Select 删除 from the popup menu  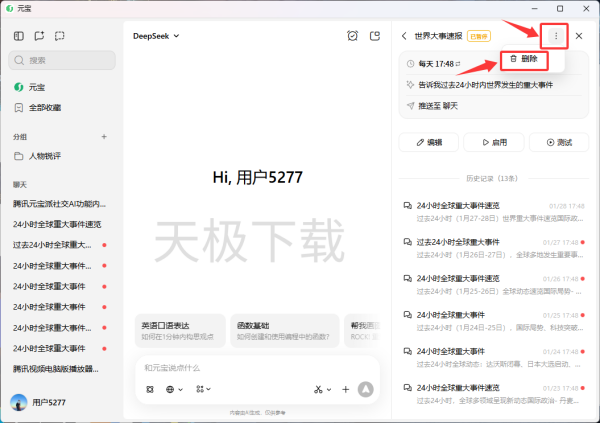pyautogui.click(x=523, y=59)
